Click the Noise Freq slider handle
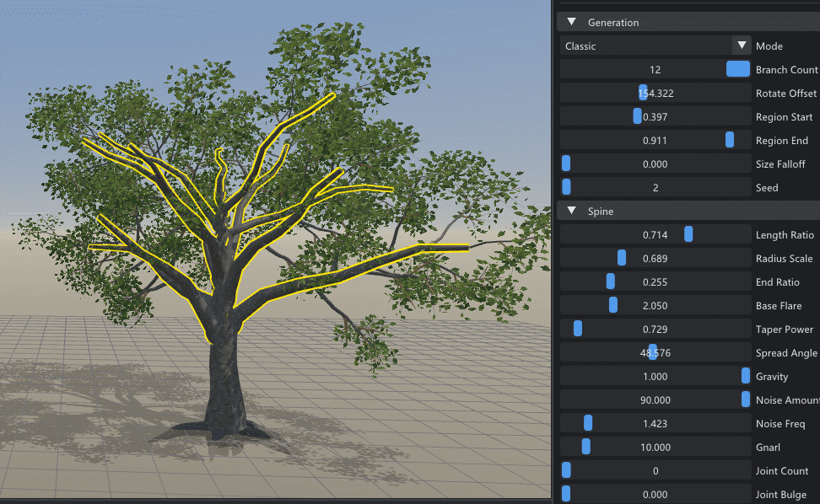The height and width of the screenshot is (504, 820). [x=588, y=423]
